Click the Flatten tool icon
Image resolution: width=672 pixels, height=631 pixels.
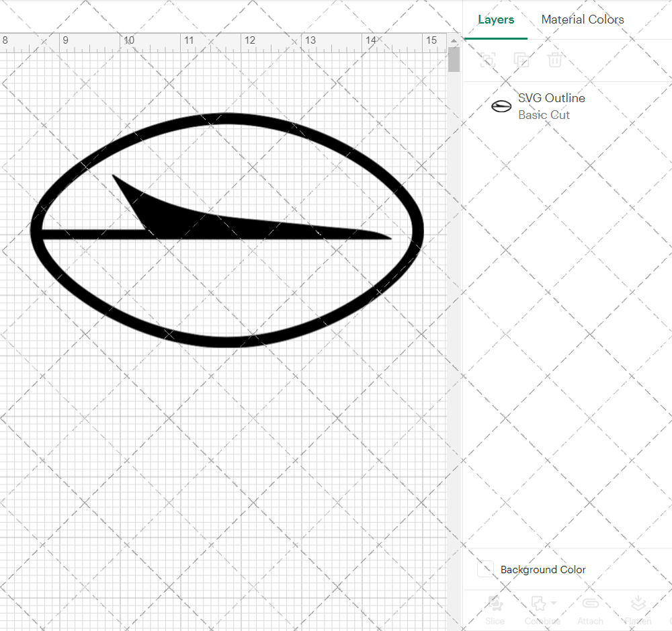coord(638,603)
